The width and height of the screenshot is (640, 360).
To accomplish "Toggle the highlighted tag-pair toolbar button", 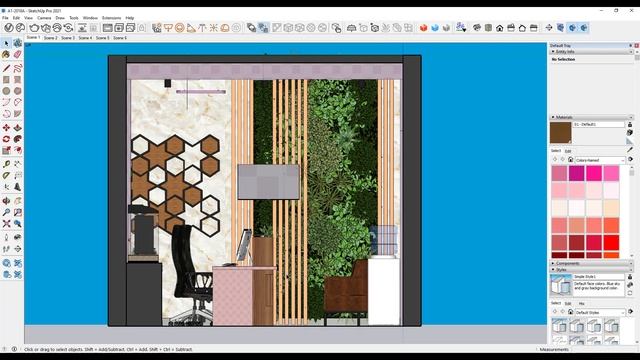I will (x=263, y=28).
